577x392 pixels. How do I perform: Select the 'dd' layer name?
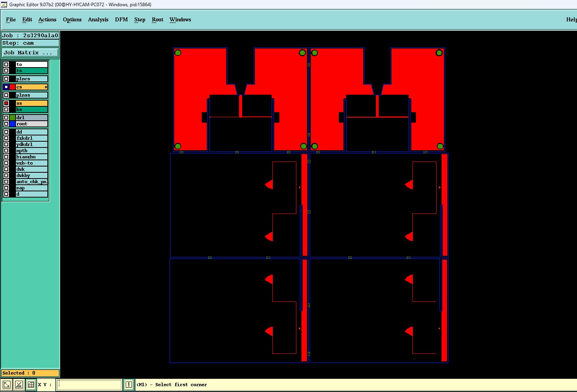[x=32, y=132]
